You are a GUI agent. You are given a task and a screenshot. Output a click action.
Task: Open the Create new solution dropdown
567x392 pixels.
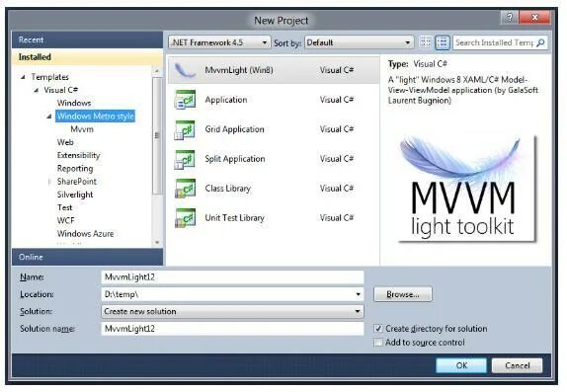232,311
